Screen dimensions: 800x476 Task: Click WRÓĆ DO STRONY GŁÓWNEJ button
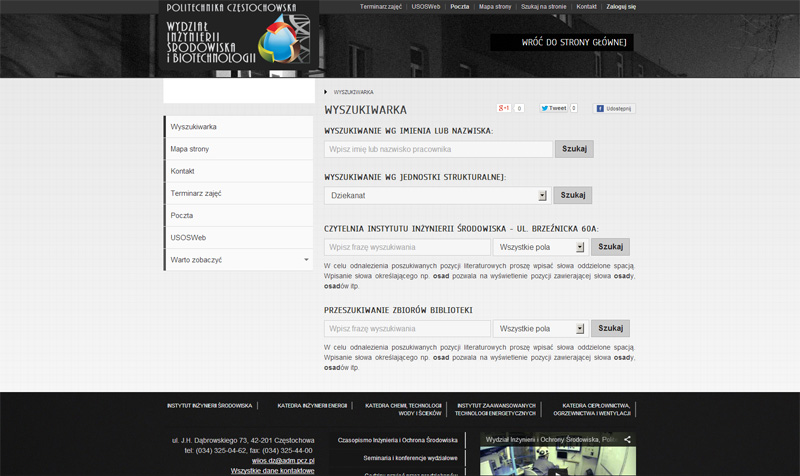(x=562, y=42)
